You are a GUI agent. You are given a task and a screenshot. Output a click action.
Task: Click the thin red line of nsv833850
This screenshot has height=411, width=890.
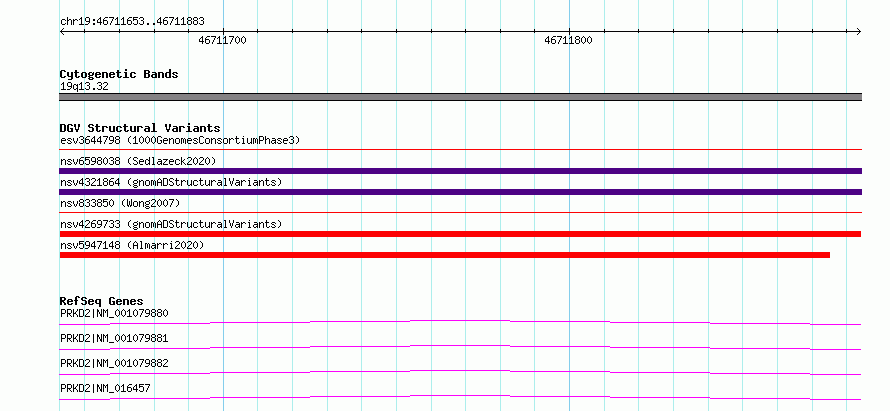click(x=461, y=213)
